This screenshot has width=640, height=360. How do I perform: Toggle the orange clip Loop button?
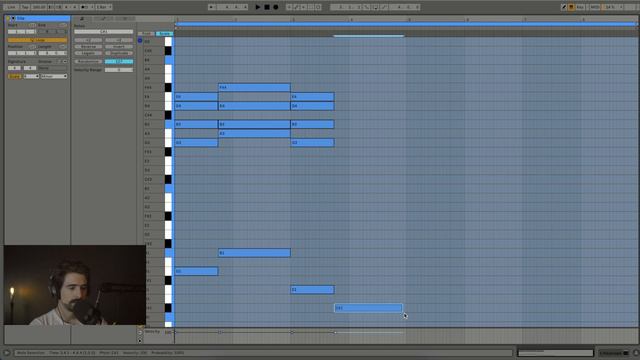click(37, 40)
